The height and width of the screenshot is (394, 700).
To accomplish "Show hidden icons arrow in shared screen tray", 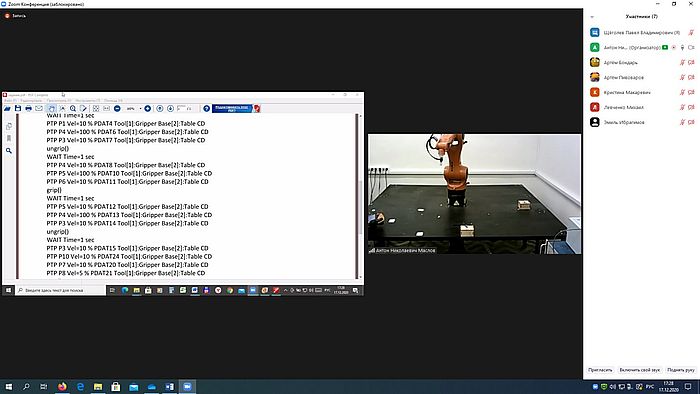I will (x=286, y=290).
